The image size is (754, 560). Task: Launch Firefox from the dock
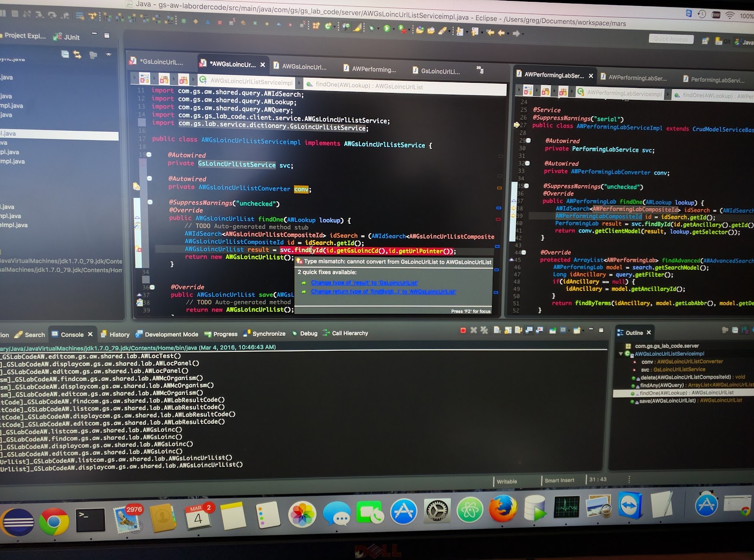click(503, 509)
